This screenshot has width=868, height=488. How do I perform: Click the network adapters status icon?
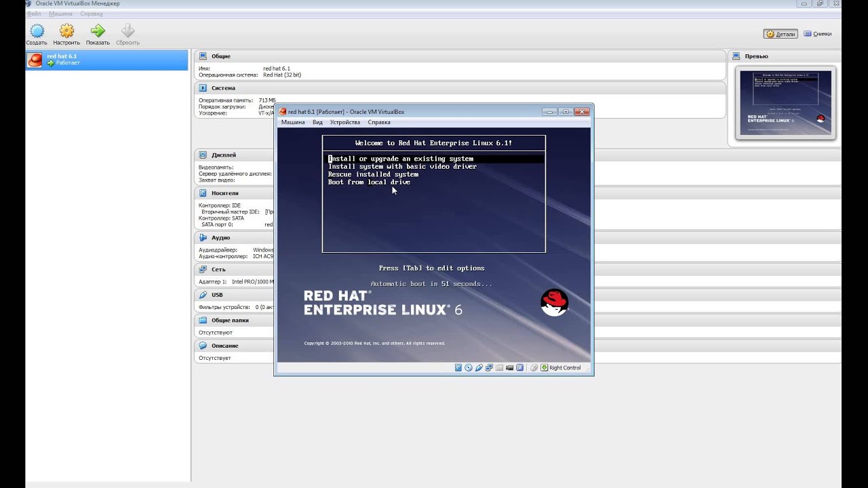[489, 367]
